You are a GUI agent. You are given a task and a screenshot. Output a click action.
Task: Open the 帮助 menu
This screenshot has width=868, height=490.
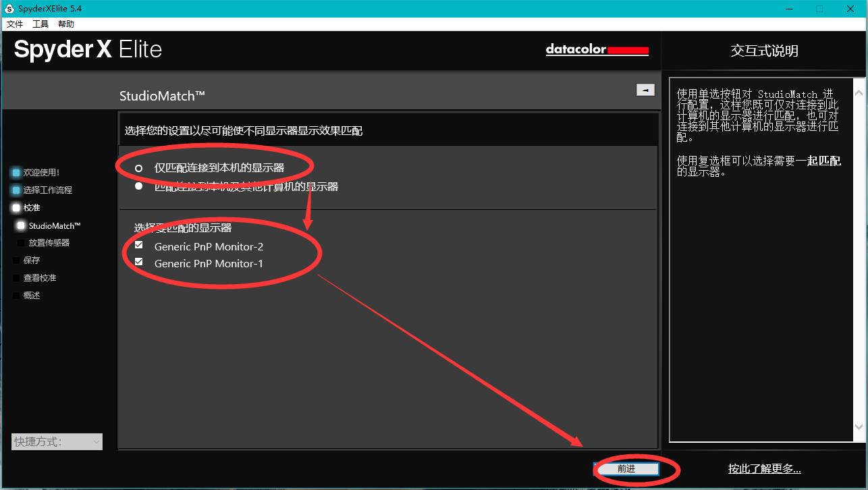pyautogui.click(x=66, y=24)
